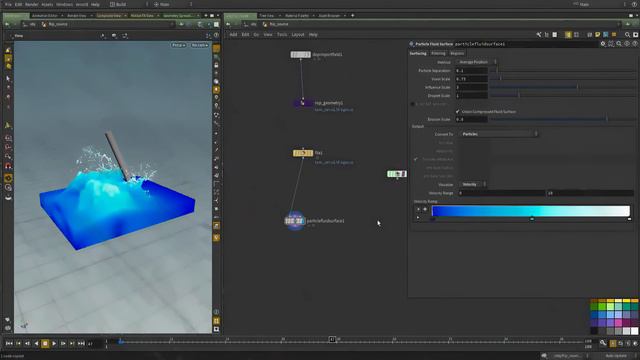This screenshot has width=640, height=360.
Task: Click the network editor find magnifier icon
Action: point(628,35)
